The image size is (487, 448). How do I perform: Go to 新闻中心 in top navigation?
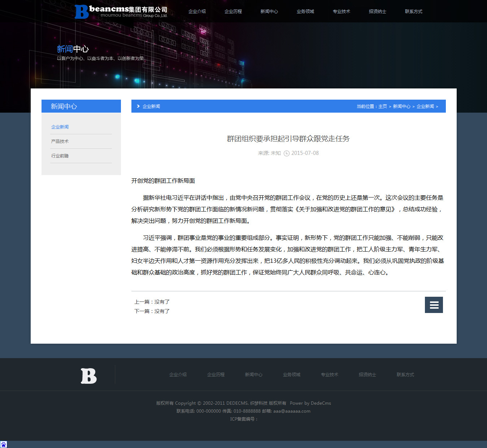coord(269,12)
